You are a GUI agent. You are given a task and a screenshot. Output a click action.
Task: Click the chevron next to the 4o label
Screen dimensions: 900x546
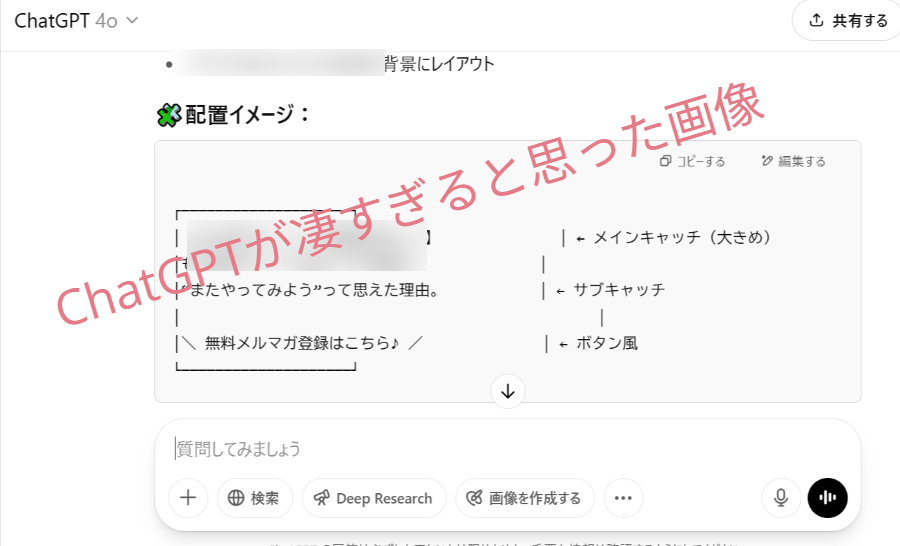pyautogui.click(x=133, y=21)
